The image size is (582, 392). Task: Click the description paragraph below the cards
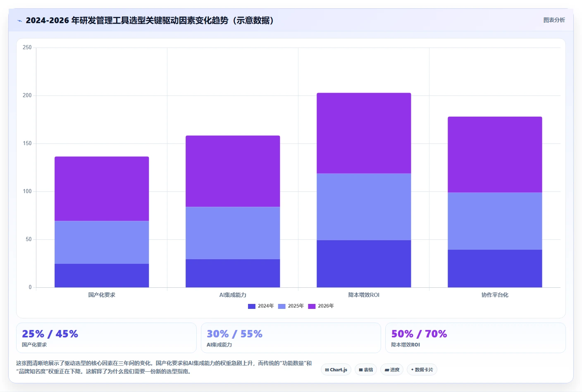pos(164,367)
